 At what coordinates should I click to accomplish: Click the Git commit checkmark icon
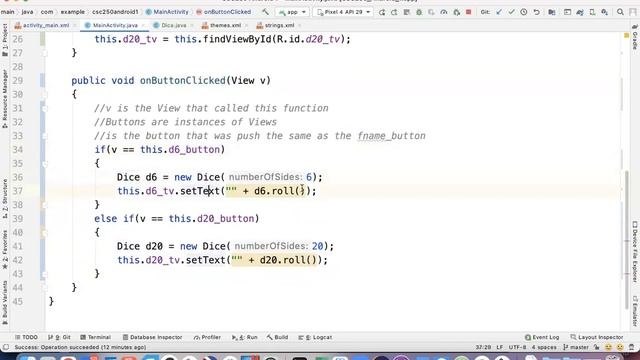pyautogui.click(x=511, y=12)
